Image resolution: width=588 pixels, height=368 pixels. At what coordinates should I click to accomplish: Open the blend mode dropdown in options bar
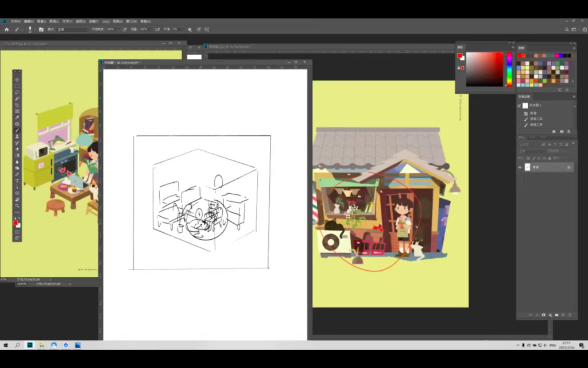72,29
